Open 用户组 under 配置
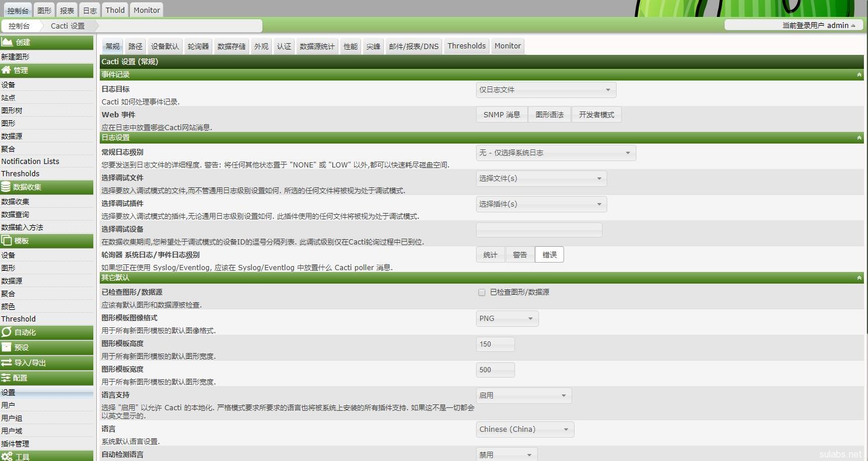The width and height of the screenshot is (868, 461). (x=12, y=418)
